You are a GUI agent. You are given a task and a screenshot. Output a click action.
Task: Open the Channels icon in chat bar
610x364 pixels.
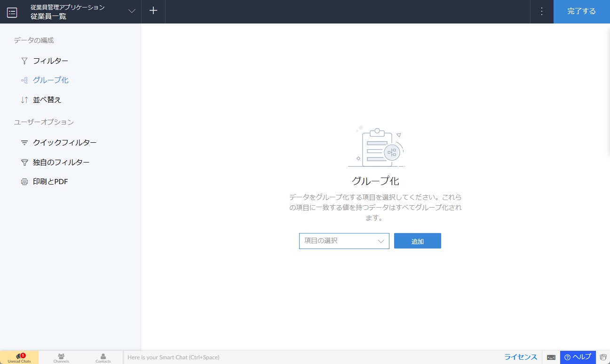(61, 358)
